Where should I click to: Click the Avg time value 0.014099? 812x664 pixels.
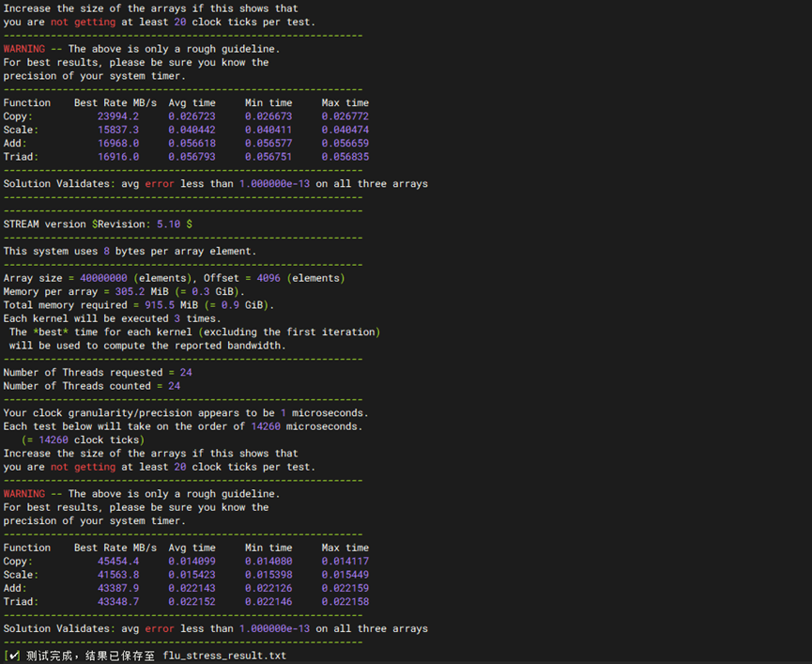192,562
